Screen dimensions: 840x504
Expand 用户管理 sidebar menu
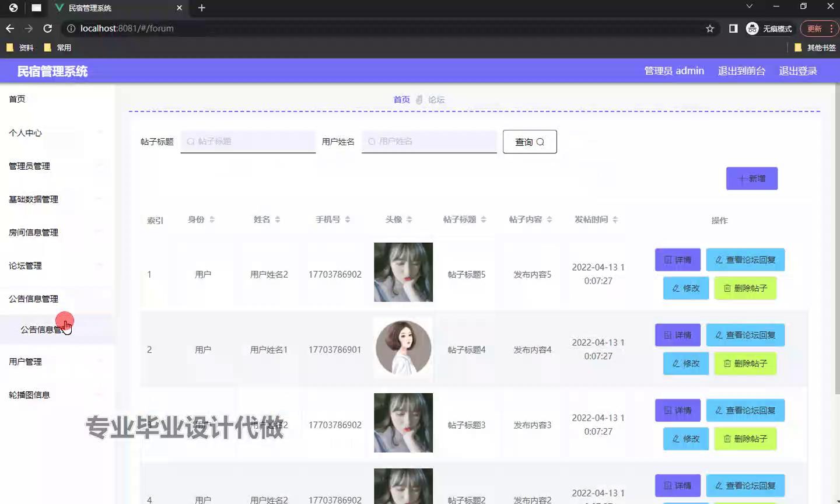coord(57,362)
